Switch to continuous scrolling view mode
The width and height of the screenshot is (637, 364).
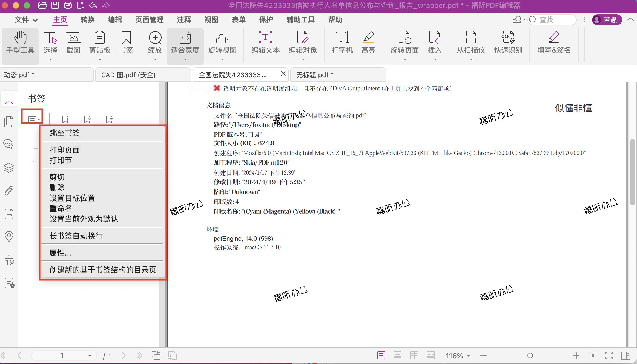[397, 355]
